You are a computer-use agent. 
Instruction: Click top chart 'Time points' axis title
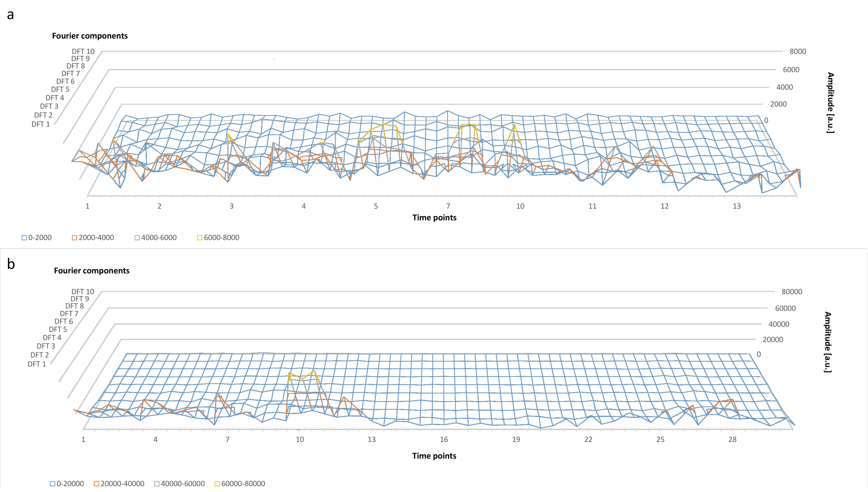tap(434, 218)
